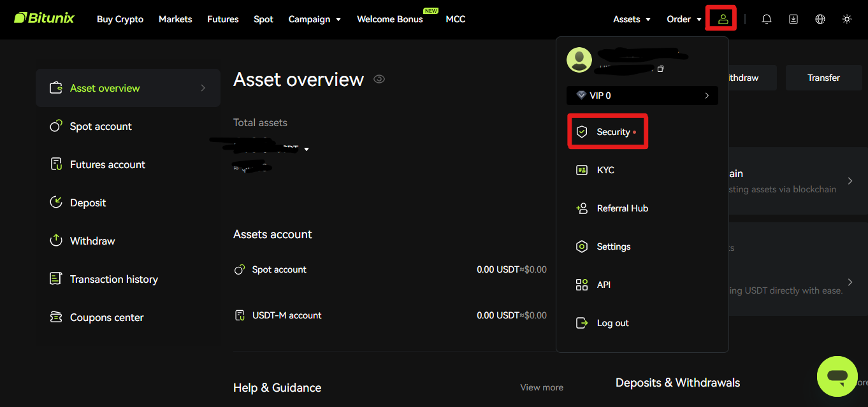The width and height of the screenshot is (868, 407).
Task: Click the Futures account sidebar icon
Action: tap(56, 164)
